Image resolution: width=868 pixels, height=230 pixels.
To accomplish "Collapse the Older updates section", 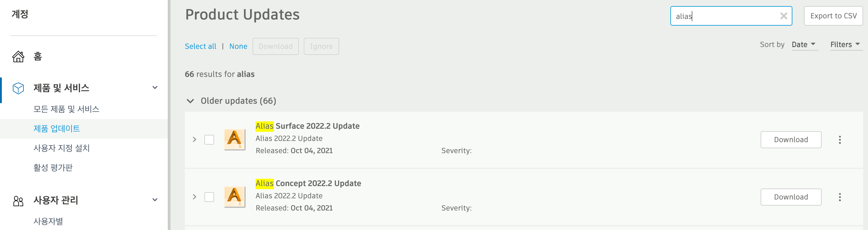I will tap(190, 101).
